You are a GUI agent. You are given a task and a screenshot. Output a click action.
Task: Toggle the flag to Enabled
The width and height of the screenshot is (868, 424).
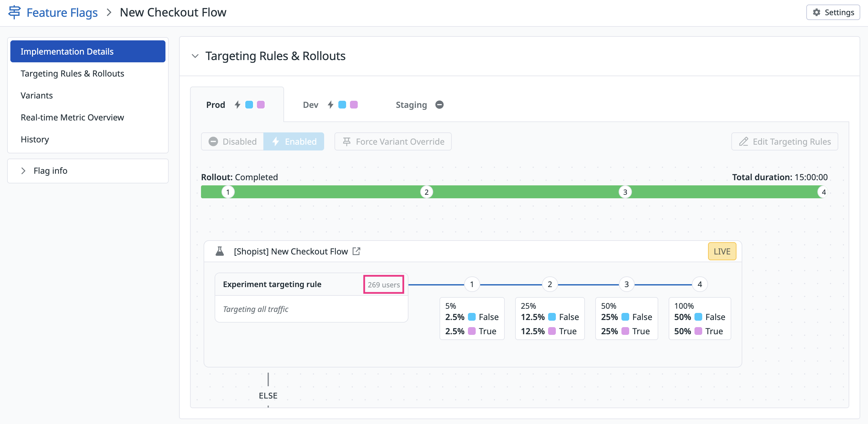(x=294, y=141)
